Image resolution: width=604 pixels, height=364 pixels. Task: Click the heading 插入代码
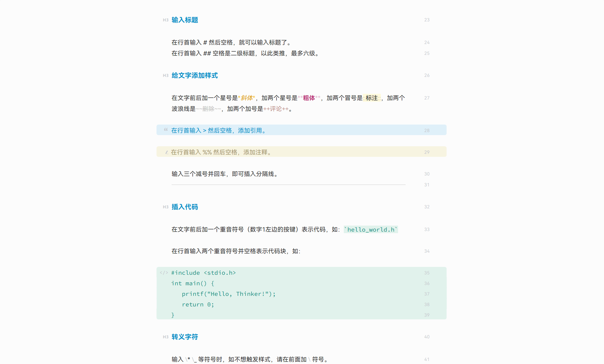pyautogui.click(x=185, y=207)
